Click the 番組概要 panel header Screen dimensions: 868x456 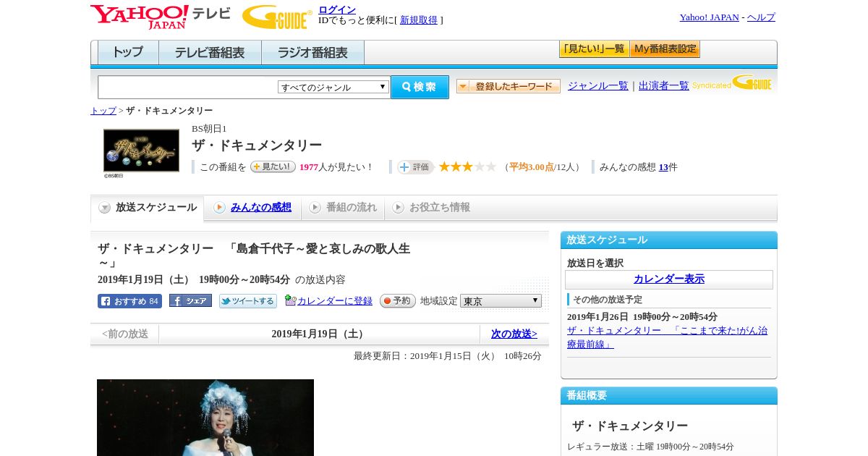(669, 396)
